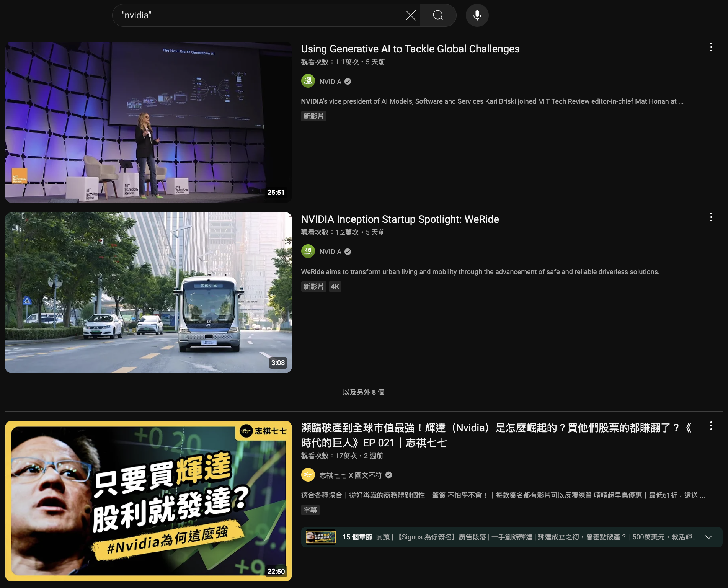Screen dimensions: 728x588
Task: Click the magnifying glass search button
Action: tap(438, 15)
